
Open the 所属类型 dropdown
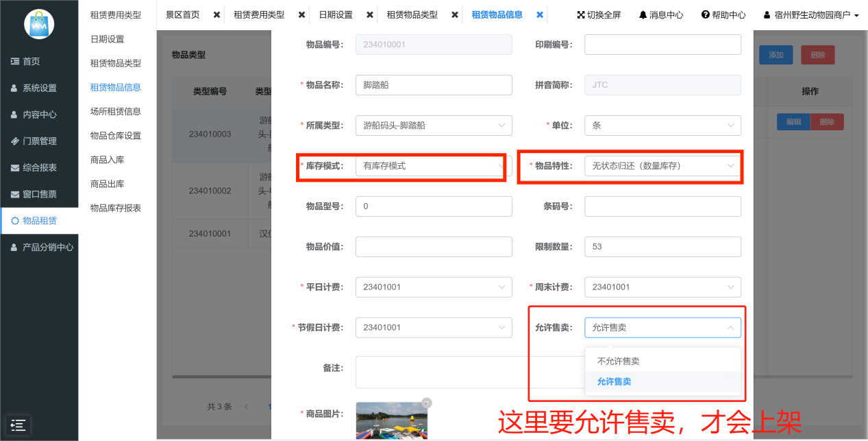pos(434,126)
